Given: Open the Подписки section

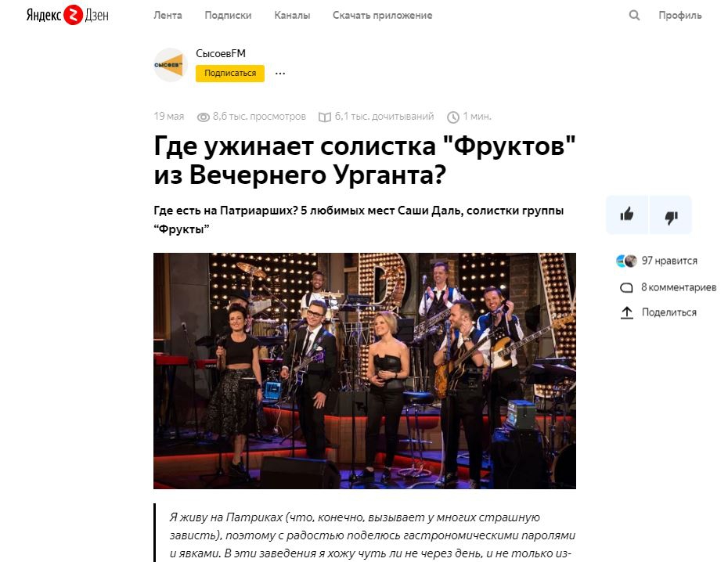Looking at the screenshot, I should pos(228,16).
